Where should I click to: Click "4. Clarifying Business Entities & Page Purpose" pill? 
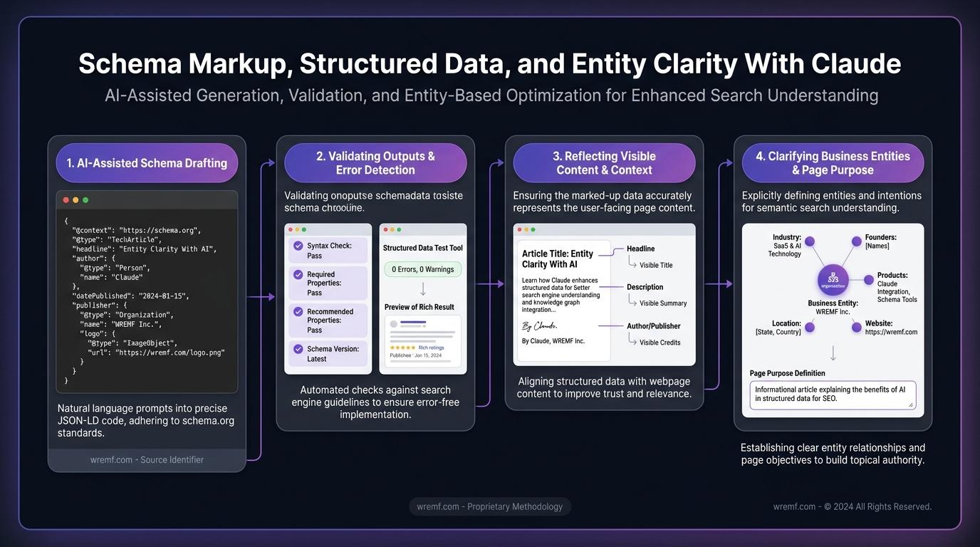[833, 163]
